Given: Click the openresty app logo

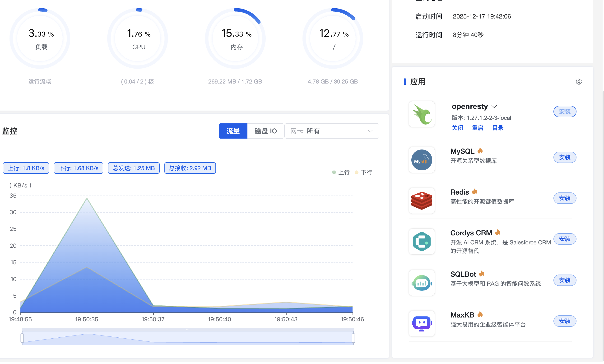Looking at the screenshot, I should 421,114.
